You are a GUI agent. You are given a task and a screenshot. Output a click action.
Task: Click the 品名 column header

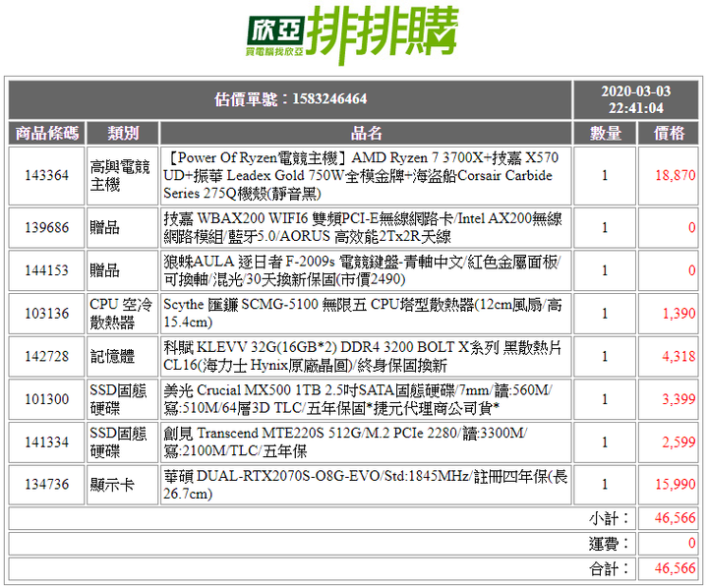(366, 133)
